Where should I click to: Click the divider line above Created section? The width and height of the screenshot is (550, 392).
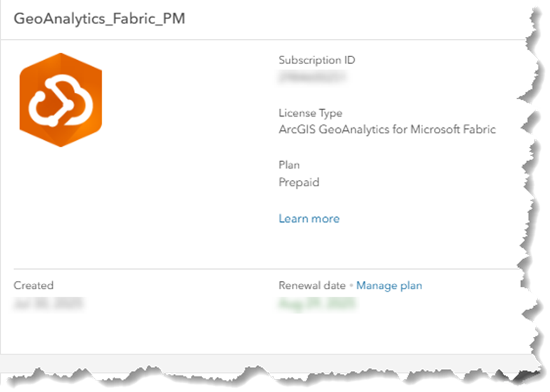point(267,269)
